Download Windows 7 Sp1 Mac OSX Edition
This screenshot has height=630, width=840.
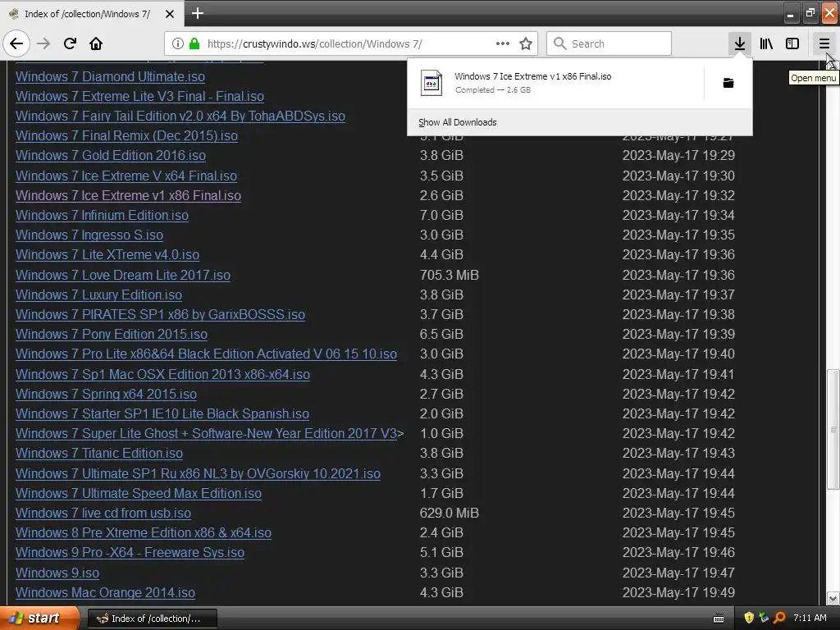coord(163,374)
